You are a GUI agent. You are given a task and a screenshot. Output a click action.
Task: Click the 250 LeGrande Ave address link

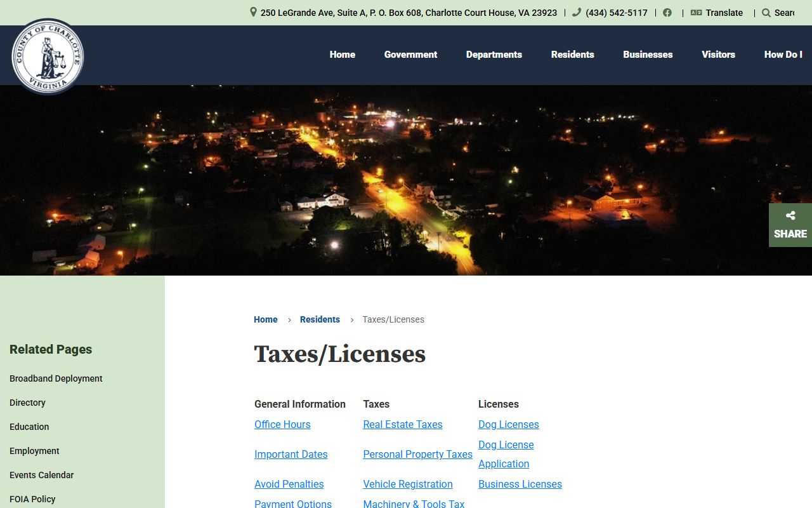(x=409, y=13)
